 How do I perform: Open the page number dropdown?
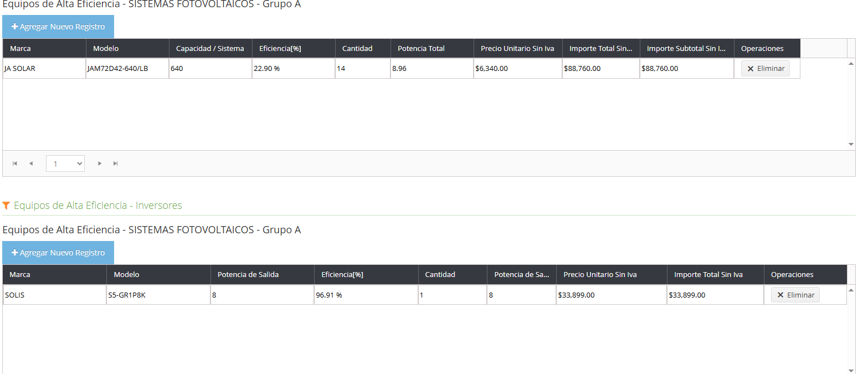(x=65, y=163)
